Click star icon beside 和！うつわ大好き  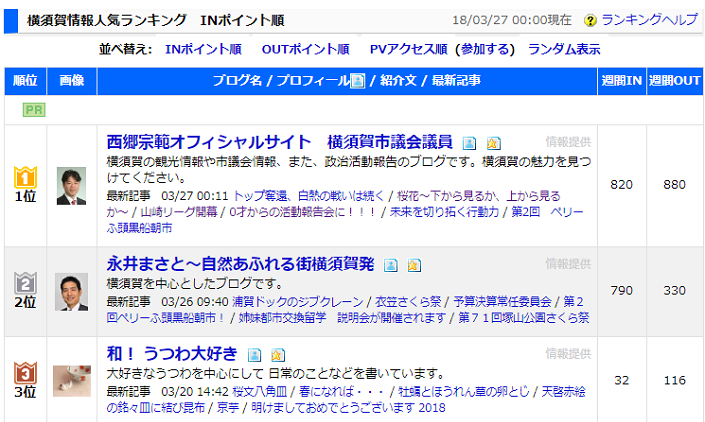[x=278, y=355]
